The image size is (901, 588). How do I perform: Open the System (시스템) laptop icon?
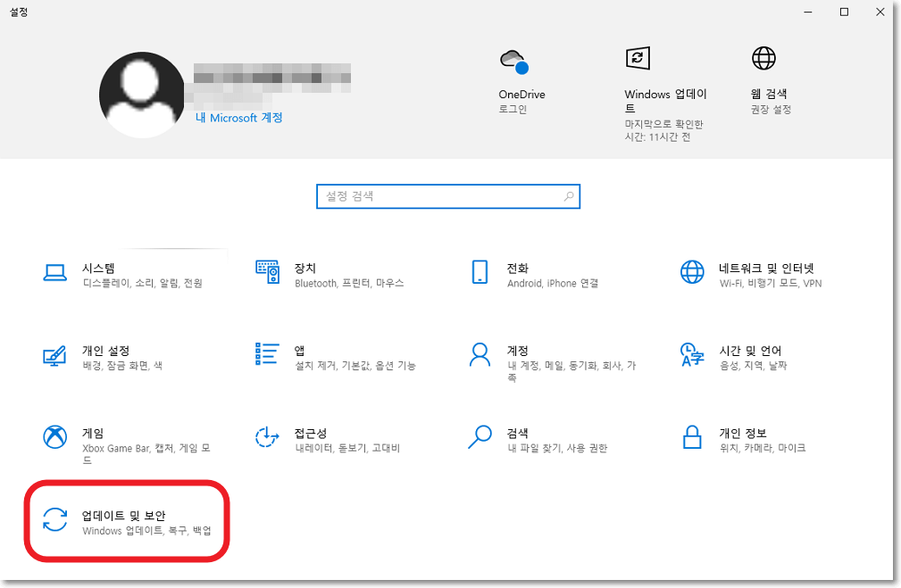pos(55,273)
